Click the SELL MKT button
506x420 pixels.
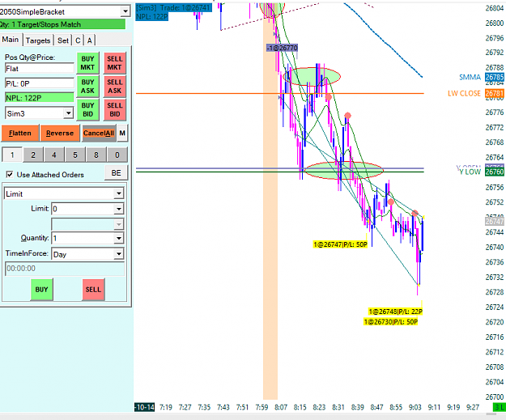(115, 63)
